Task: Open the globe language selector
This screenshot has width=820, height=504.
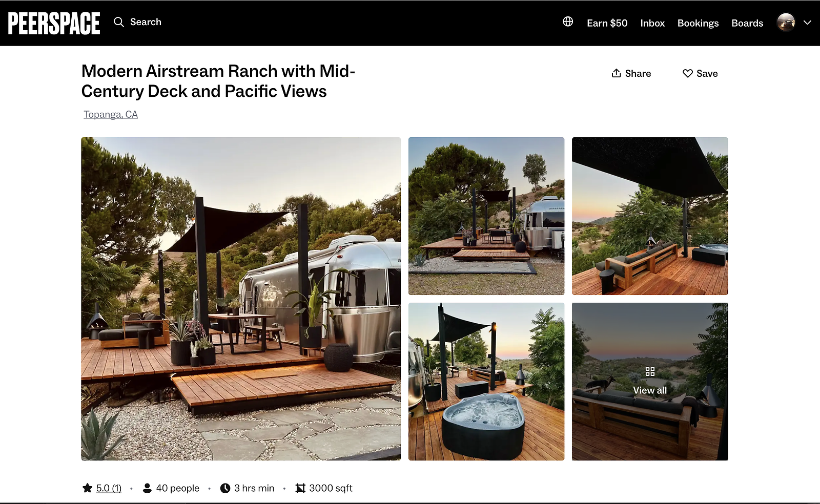Action: click(568, 22)
